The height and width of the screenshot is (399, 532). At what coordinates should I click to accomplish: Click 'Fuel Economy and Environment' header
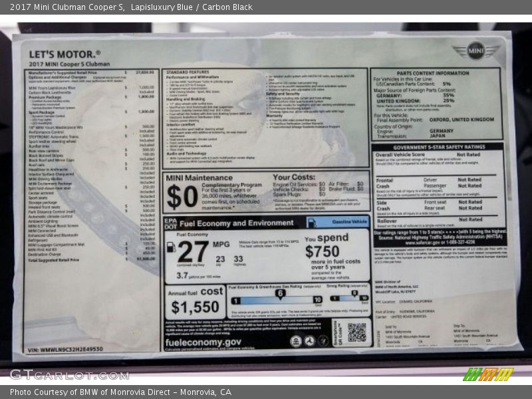pyautogui.click(x=237, y=223)
